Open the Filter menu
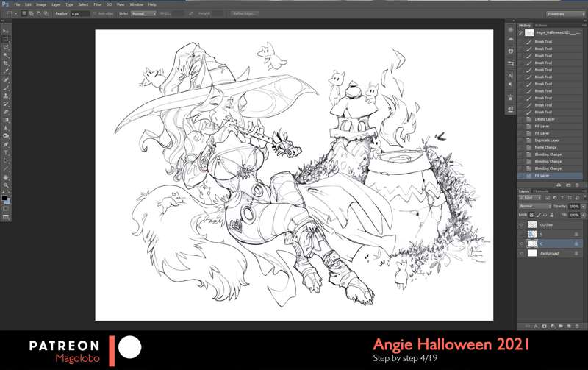Screen dimensions: 588x370 tap(97, 4)
